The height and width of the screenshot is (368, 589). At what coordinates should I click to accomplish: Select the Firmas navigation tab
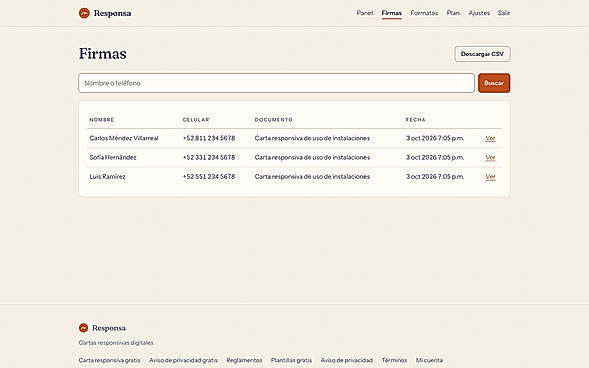(x=391, y=13)
